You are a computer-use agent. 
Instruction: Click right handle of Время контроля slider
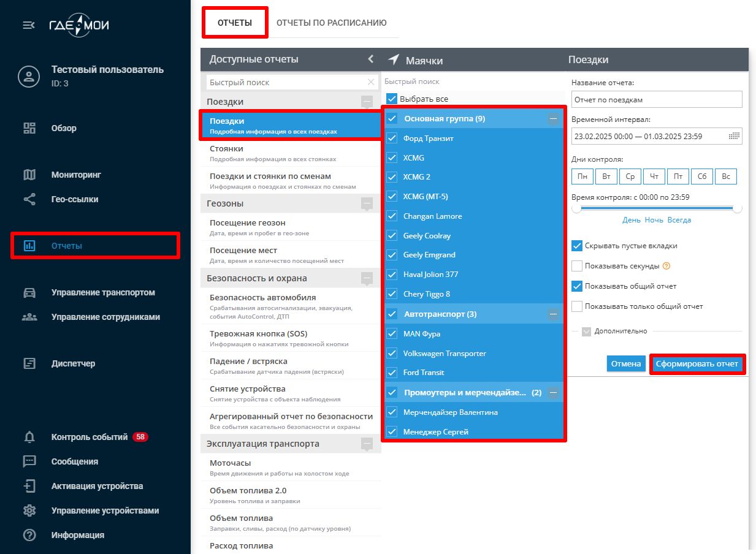[737, 208]
